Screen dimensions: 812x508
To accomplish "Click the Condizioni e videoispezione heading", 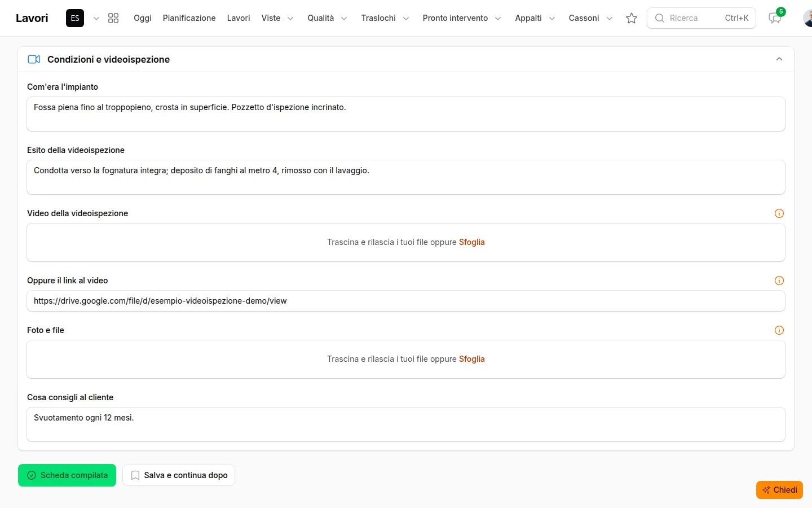I will click(x=108, y=59).
